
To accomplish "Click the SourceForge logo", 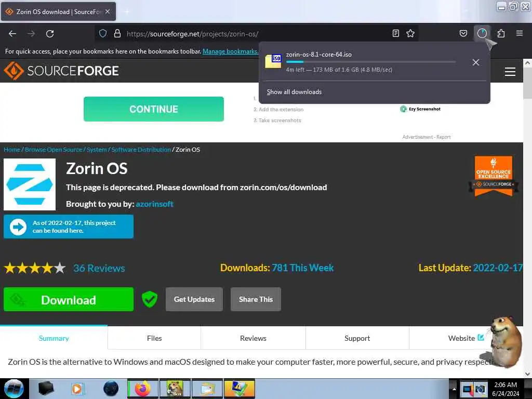I will (61, 71).
